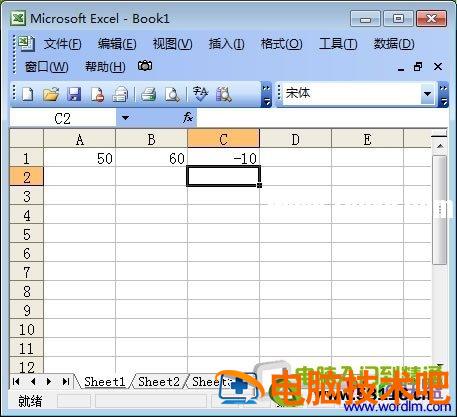Go to first sheet tab arrow
457x417 pixels.
(16, 381)
